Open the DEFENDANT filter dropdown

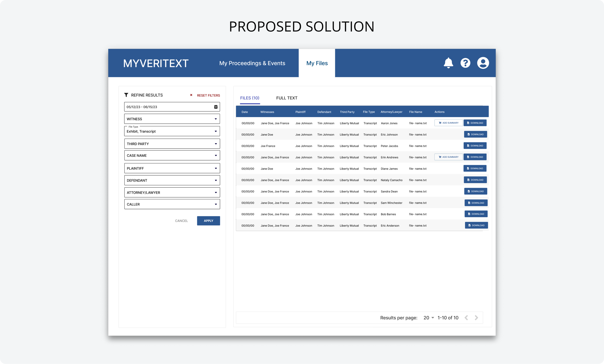pyautogui.click(x=172, y=180)
